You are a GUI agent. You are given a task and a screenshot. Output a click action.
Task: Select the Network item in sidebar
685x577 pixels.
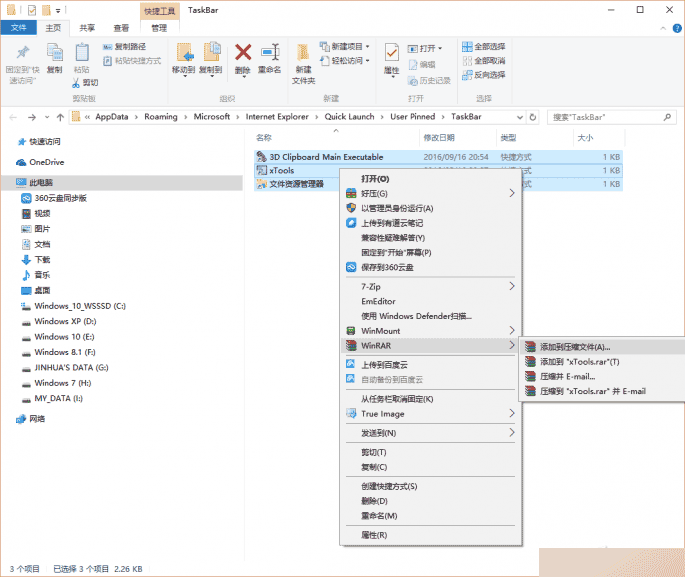coord(31,419)
